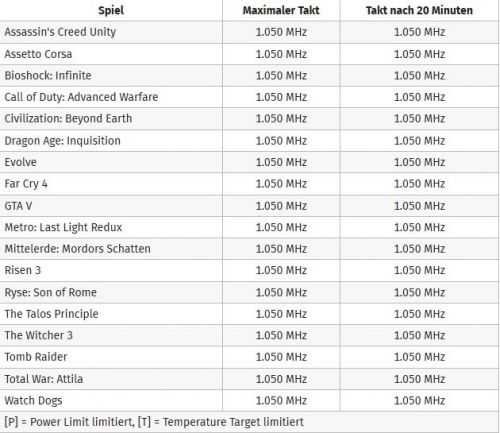Click the Power Limit legend footnote
The height and width of the screenshot is (433, 500).
(154, 422)
